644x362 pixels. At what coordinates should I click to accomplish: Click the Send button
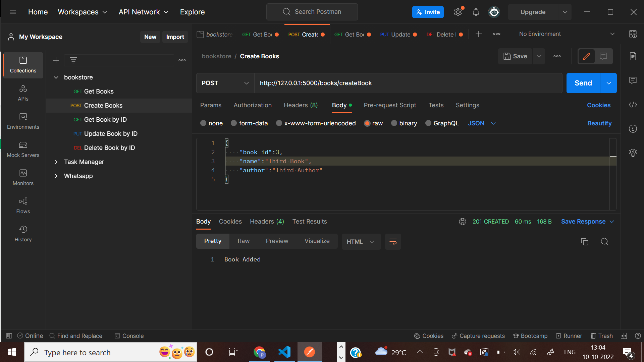(583, 83)
